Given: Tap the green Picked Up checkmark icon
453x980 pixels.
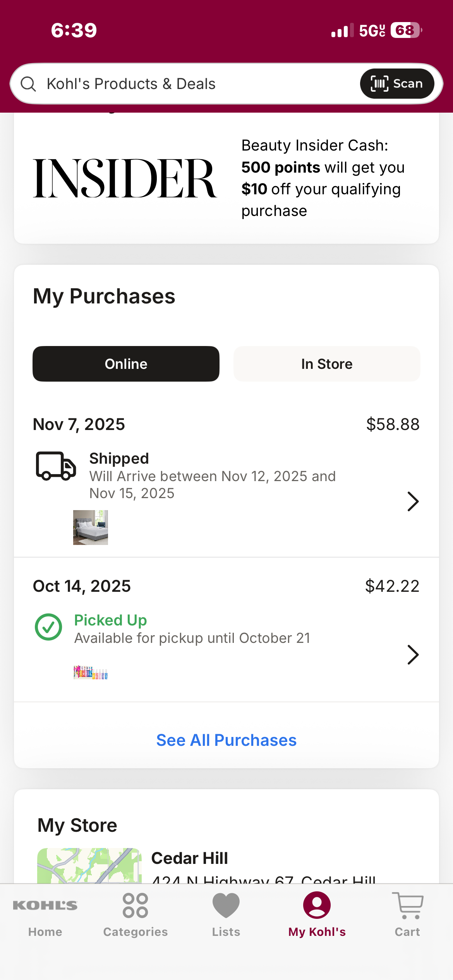Looking at the screenshot, I should pos(48,627).
